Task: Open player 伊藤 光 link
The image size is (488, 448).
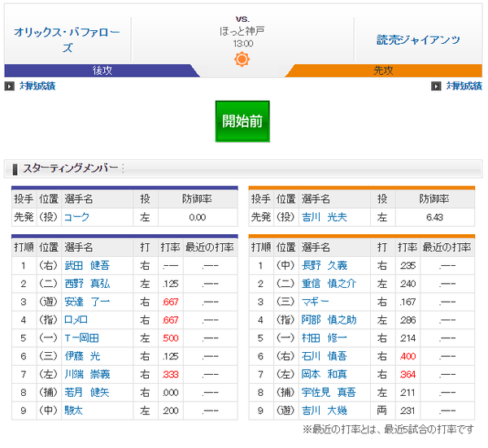Action: [82, 356]
